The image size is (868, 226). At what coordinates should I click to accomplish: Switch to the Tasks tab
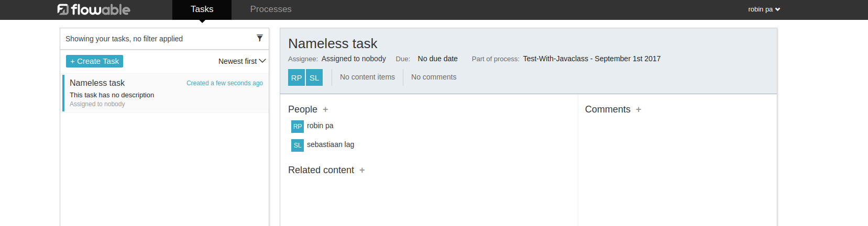202,9
